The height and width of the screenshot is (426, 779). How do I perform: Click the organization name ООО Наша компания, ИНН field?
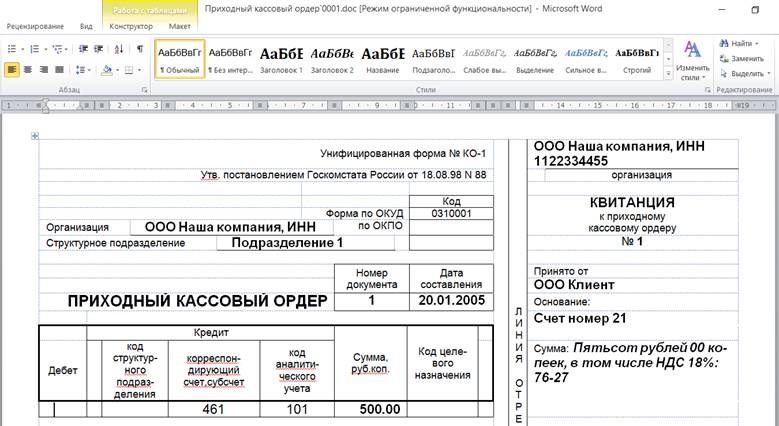click(231, 227)
